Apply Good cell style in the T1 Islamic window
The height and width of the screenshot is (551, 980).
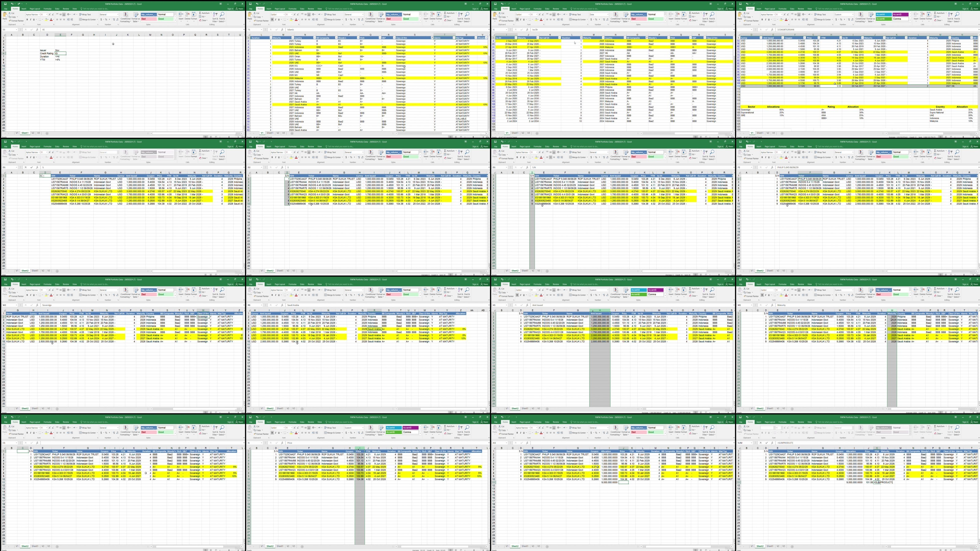410,19
